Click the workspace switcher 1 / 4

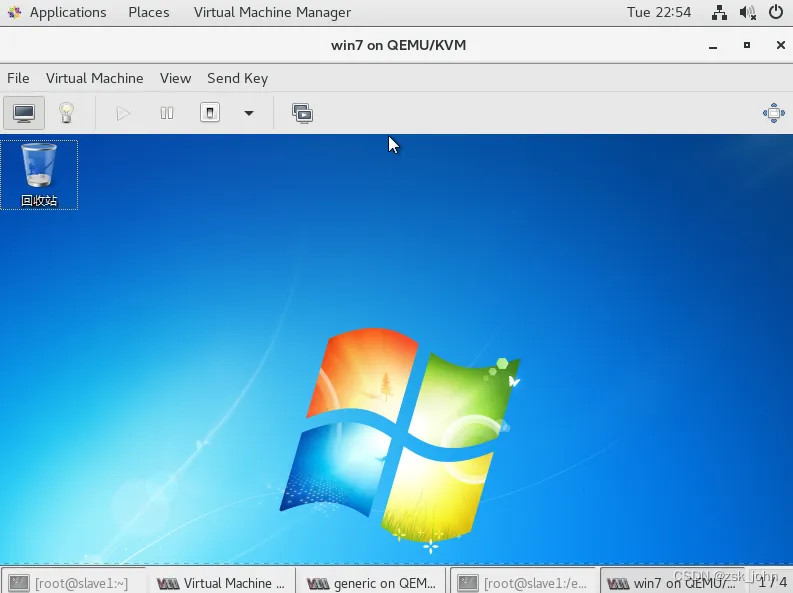(x=772, y=582)
